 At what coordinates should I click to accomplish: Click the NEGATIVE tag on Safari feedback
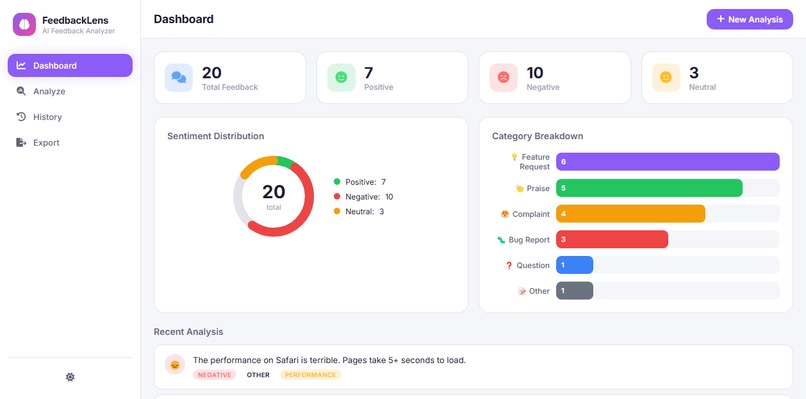214,375
